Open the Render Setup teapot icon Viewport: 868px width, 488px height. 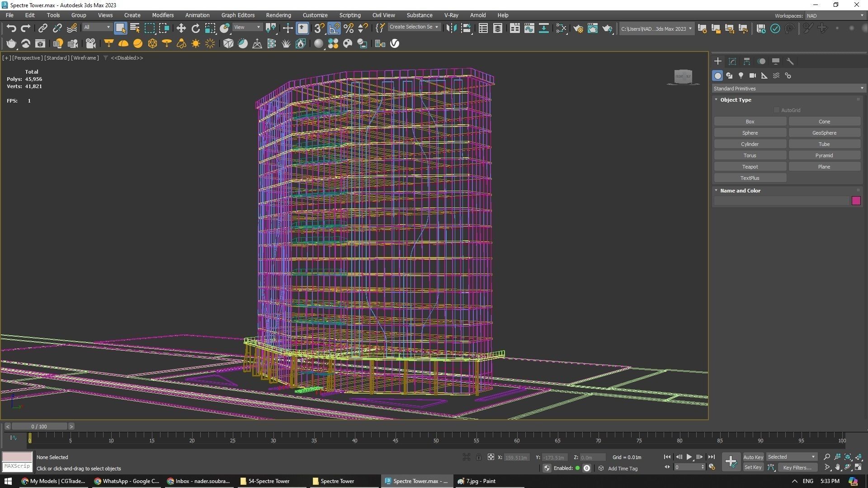click(x=578, y=28)
